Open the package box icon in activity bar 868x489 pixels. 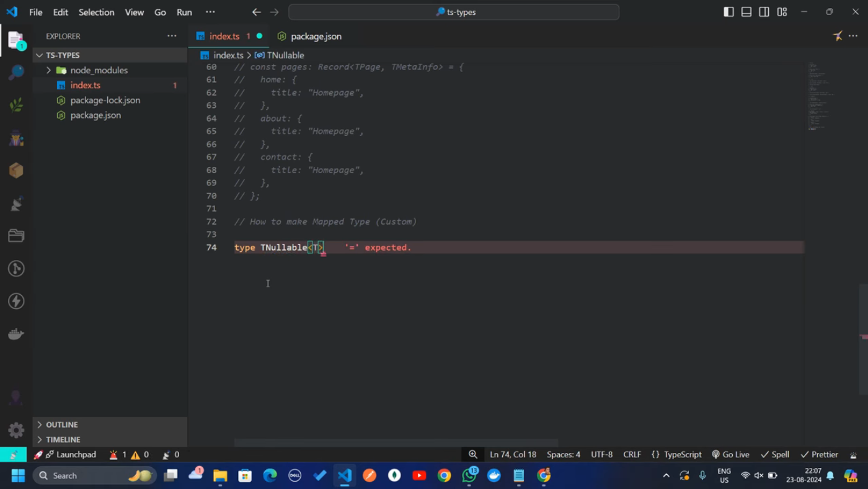click(16, 171)
